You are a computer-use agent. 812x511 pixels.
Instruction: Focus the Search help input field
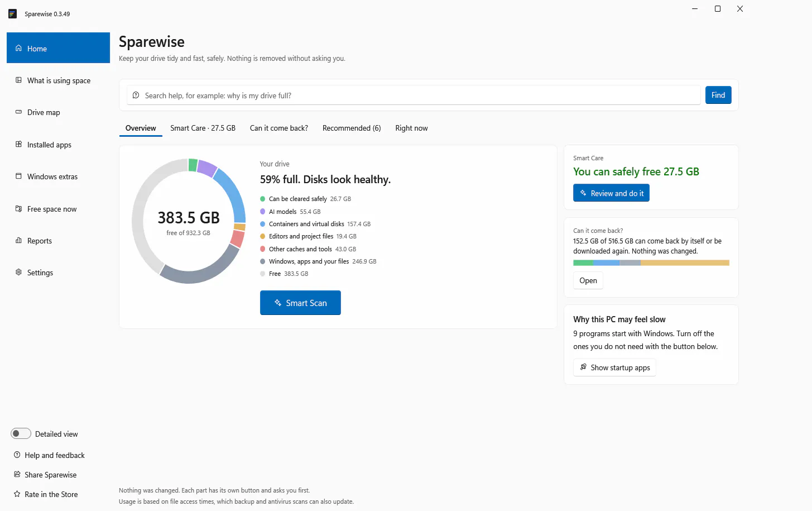[x=414, y=95]
